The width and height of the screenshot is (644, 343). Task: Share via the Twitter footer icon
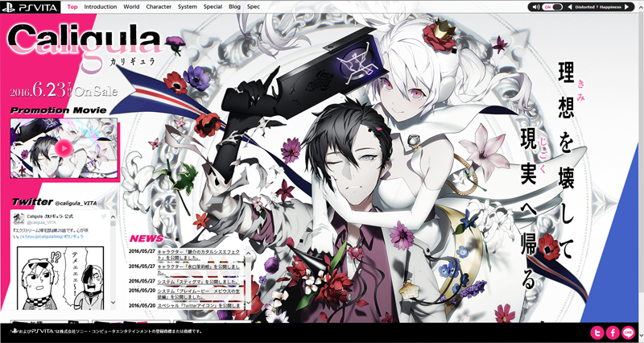[x=597, y=333]
